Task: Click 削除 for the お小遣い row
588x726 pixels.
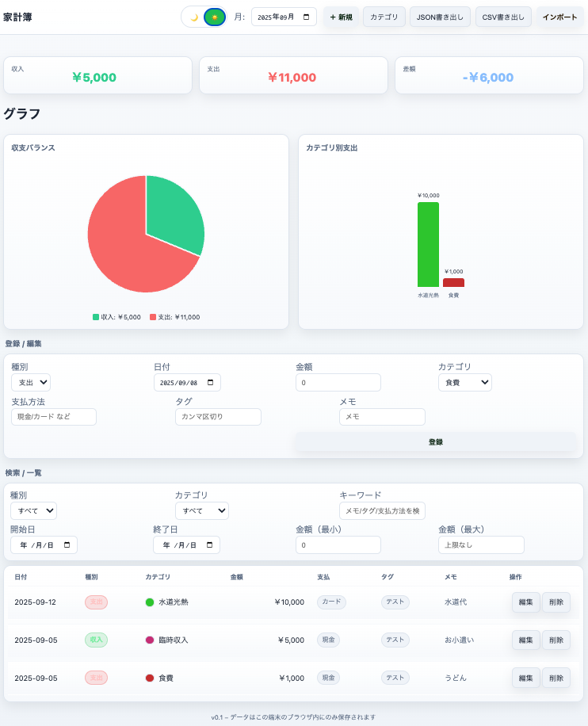Action: click(556, 640)
